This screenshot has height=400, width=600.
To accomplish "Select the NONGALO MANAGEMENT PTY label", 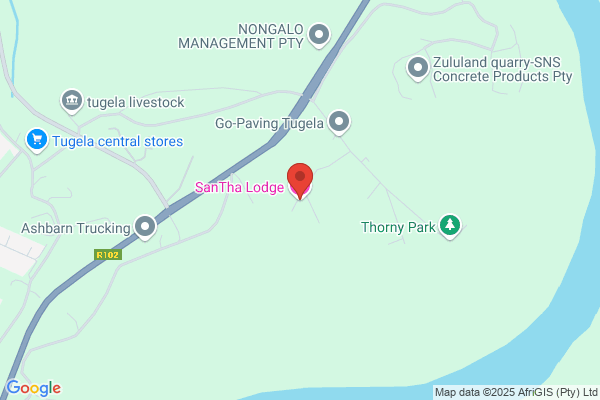I will (241, 36).
